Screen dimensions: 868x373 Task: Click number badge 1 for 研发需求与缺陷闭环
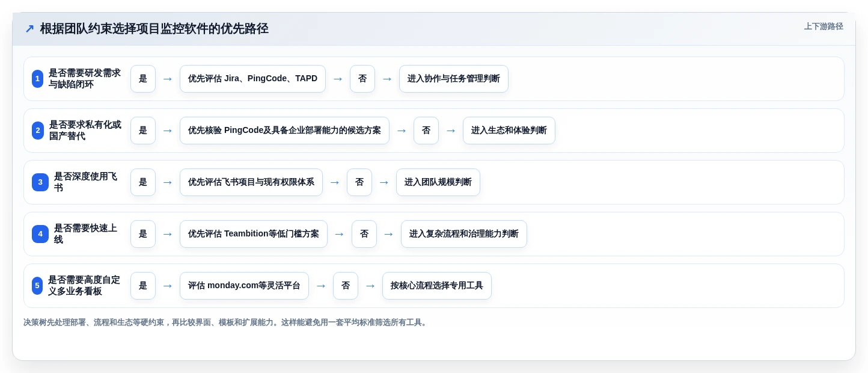click(x=37, y=79)
